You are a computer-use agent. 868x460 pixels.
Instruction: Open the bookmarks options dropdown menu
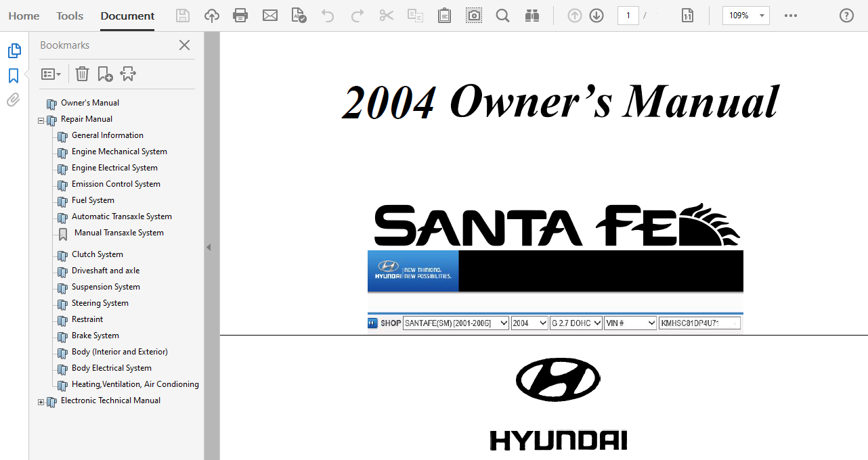pos(51,74)
